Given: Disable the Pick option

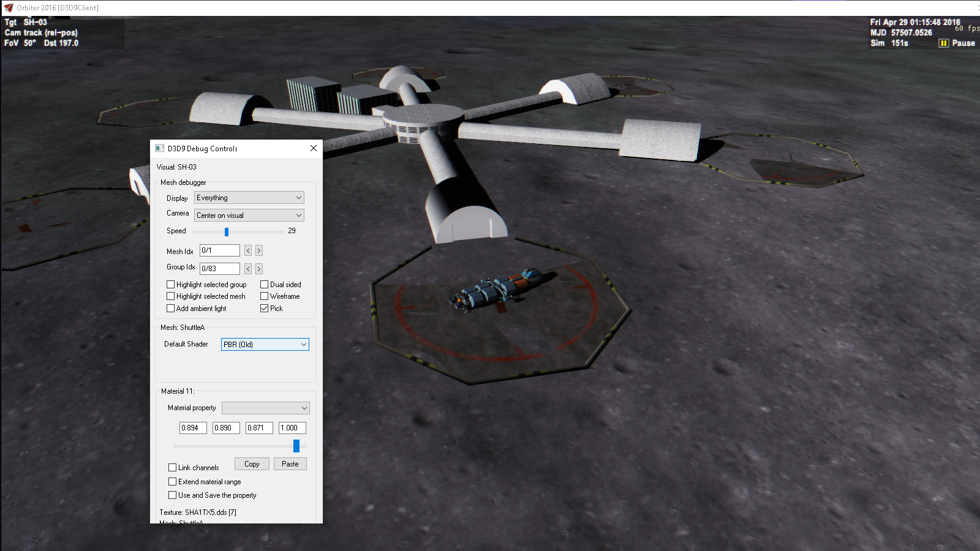Looking at the screenshot, I should pos(263,308).
